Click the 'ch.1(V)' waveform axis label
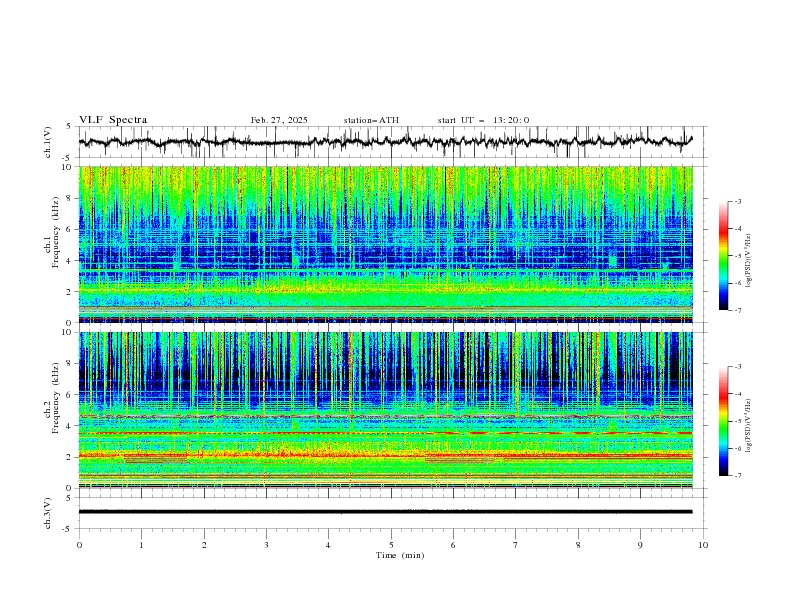The height and width of the screenshot is (612, 792). tap(48, 142)
